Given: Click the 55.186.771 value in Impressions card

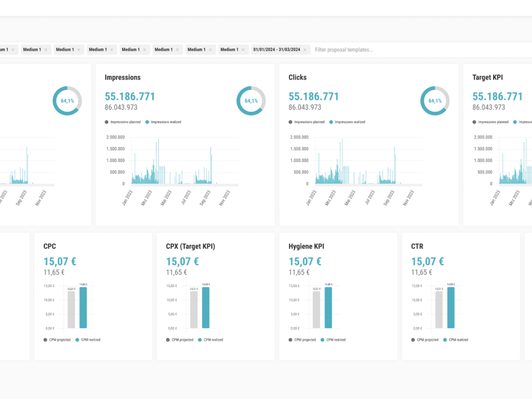Looking at the screenshot, I should coord(130,96).
